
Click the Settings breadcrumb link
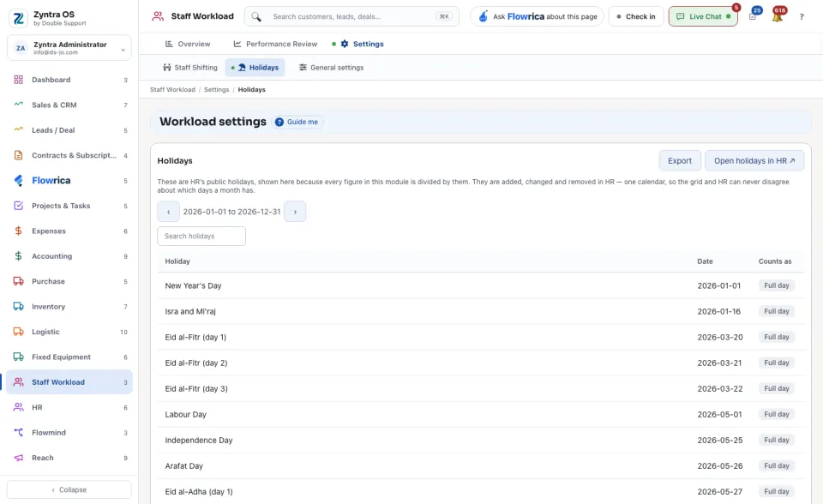tap(216, 90)
